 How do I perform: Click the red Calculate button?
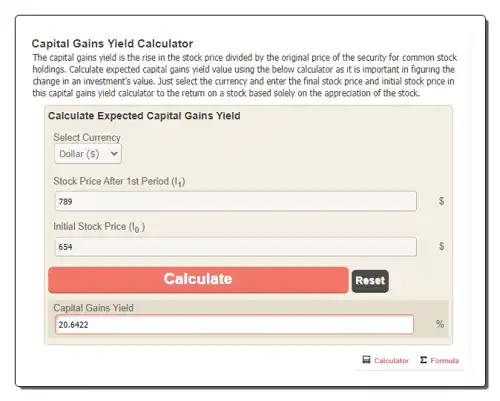click(198, 280)
